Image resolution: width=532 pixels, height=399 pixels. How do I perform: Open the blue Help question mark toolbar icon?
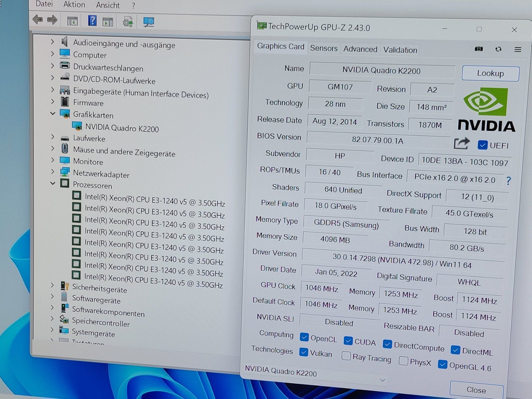92,21
